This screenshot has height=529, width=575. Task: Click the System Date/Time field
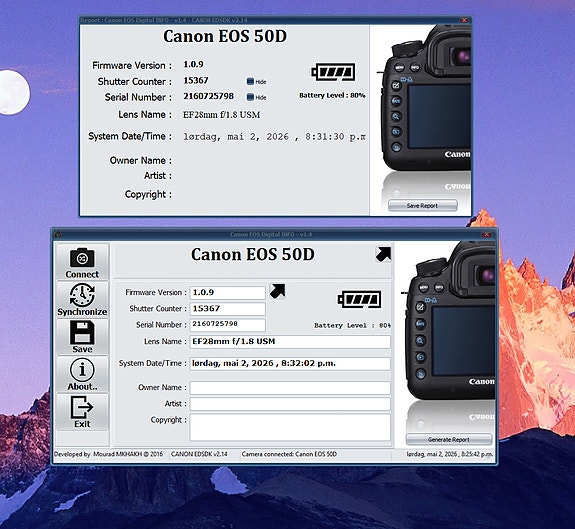click(290, 364)
